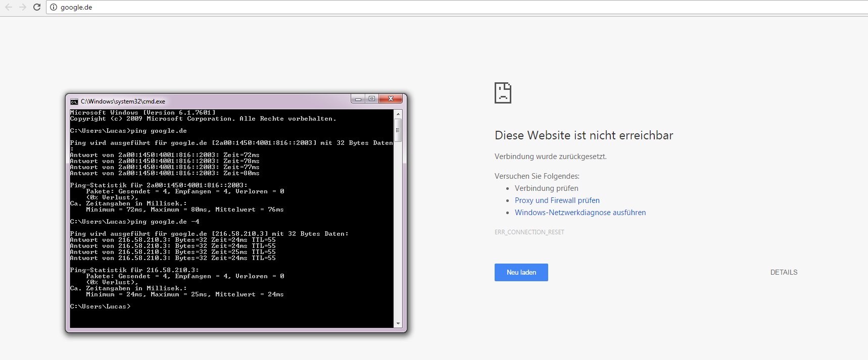868x360 pixels.
Task: Click the browser back arrow
Action: 9,7
